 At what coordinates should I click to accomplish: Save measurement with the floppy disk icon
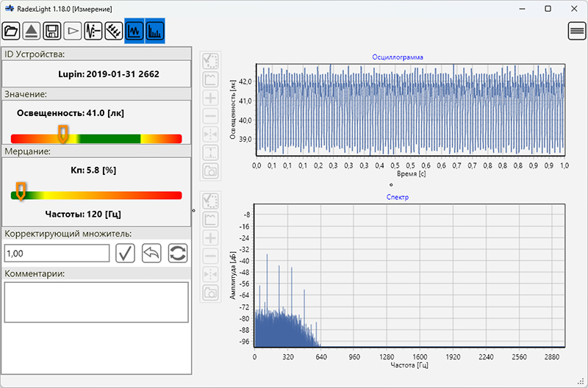coord(52,31)
